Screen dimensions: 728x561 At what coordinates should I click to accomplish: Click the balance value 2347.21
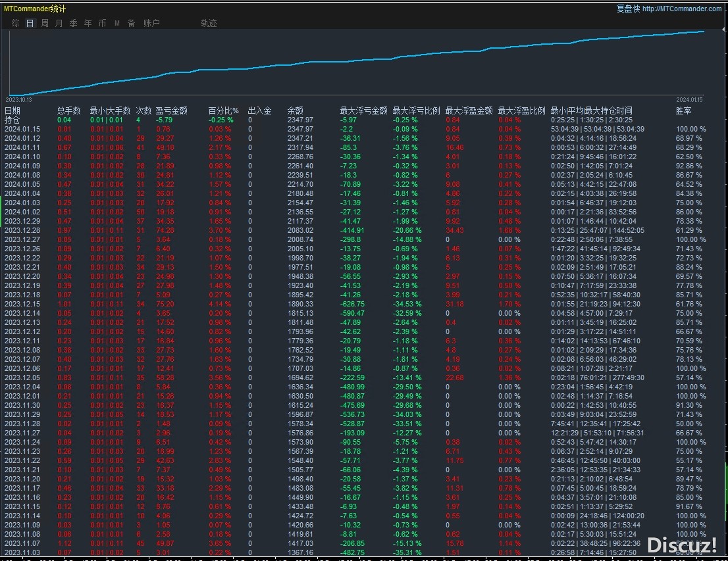click(300, 138)
